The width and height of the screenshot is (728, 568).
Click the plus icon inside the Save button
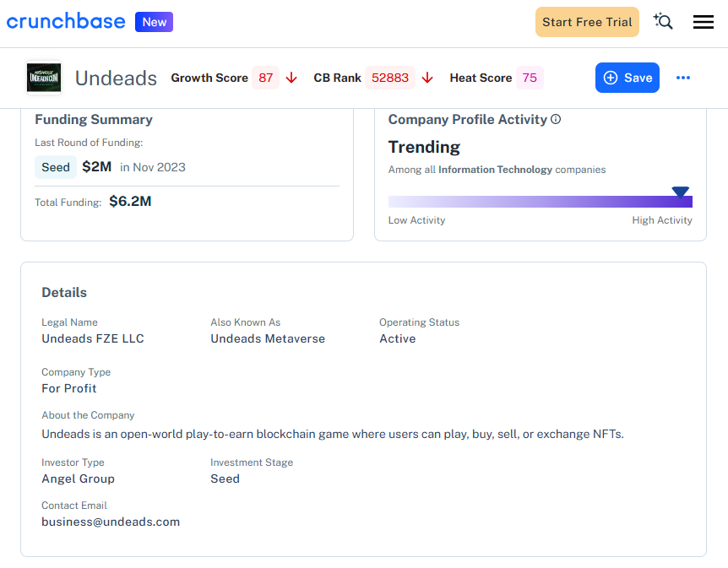pos(611,77)
